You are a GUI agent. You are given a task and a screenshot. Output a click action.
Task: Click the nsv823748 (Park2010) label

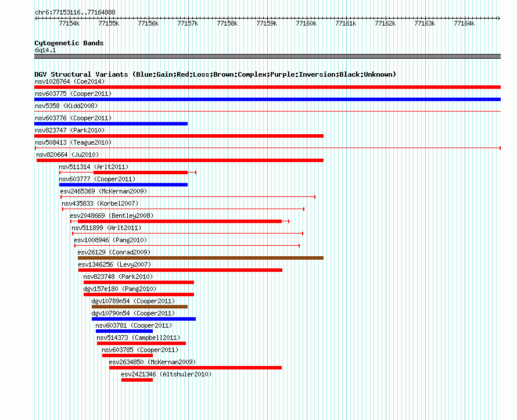(118, 277)
